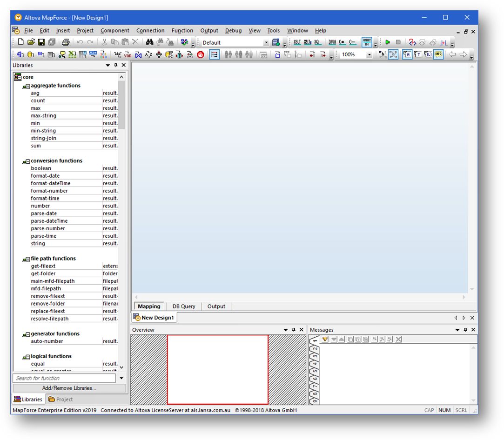The image size is (504, 440).
Task: Click the Mapping tab
Action: pos(149,307)
